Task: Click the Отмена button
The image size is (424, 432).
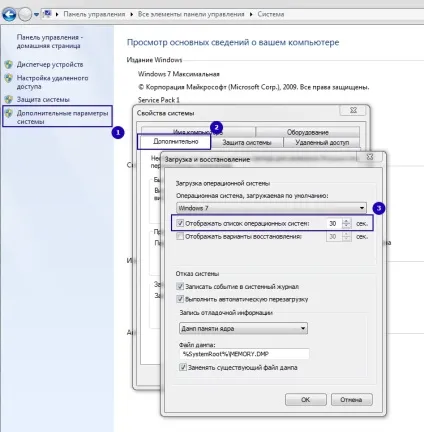Action: click(x=352, y=399)
